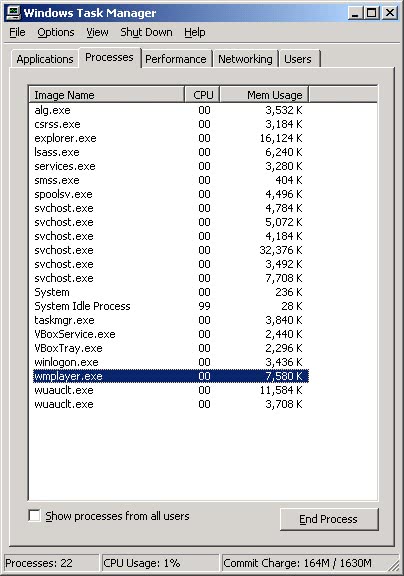Switch to the Users tab

click(x=298, y=59)
